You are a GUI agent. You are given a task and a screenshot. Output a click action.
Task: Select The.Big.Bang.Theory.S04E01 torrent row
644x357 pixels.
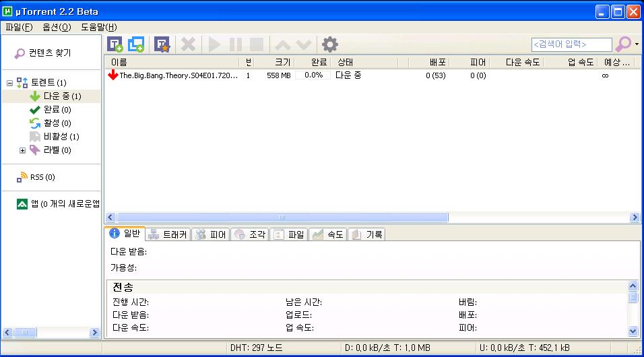[x=372, y=75]
